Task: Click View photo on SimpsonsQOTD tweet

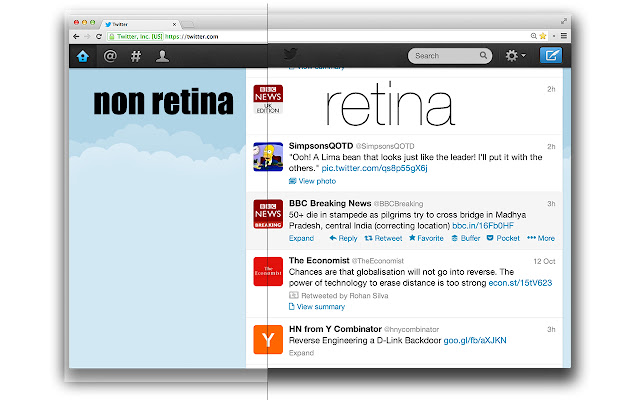Action: click(x=313, y=181)
